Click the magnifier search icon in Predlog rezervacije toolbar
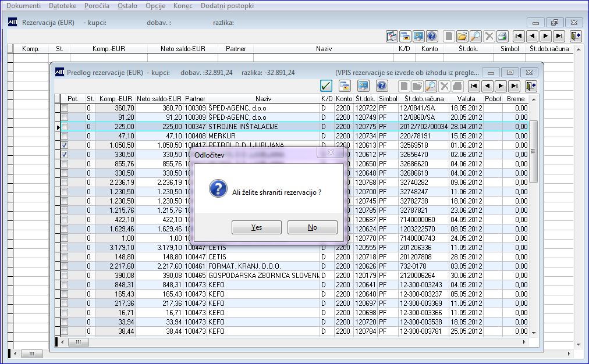The image size is (589, 364). click(431, 86)
